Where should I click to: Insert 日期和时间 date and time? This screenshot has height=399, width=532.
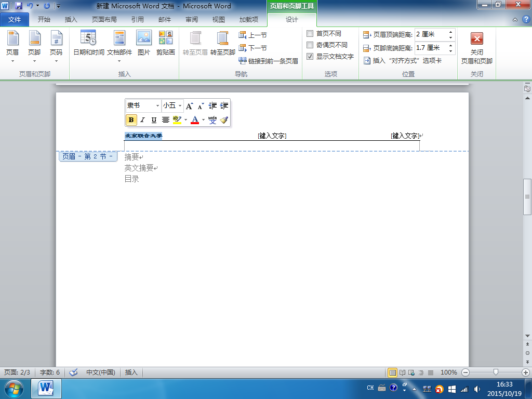[x=88, y=43]
